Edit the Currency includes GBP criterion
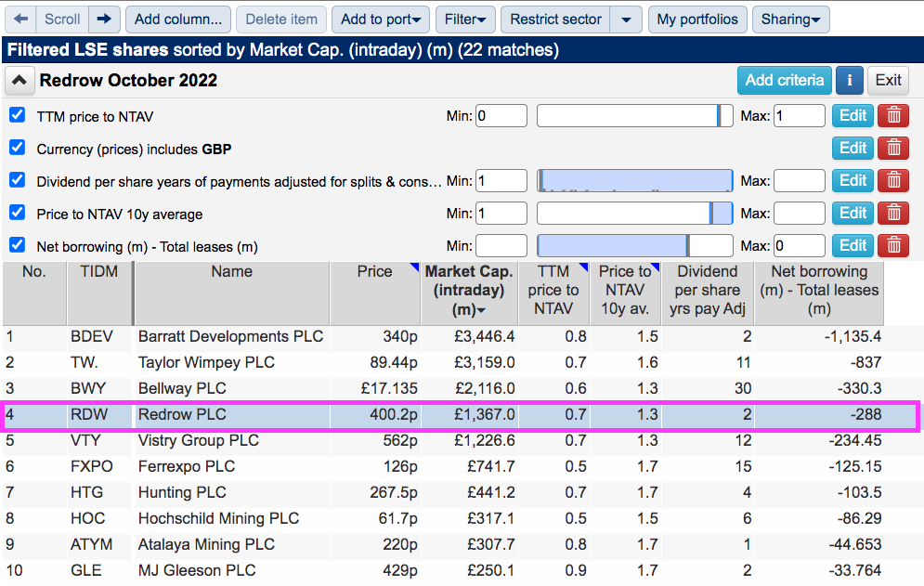Viewport: 924px width, 586px height. [x=852, y=148]
